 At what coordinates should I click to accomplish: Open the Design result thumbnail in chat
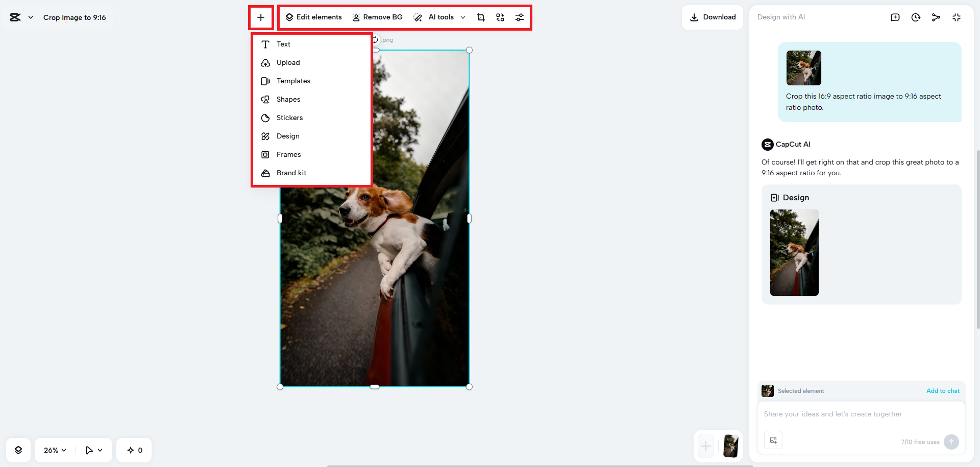point(794,252)
